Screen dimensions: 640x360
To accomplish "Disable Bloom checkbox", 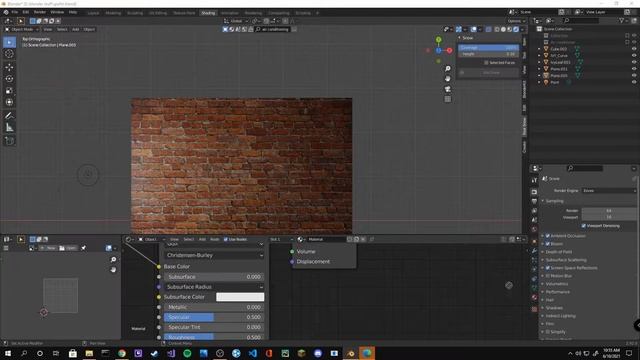I will pyautogui.click(x=548, y=244).
